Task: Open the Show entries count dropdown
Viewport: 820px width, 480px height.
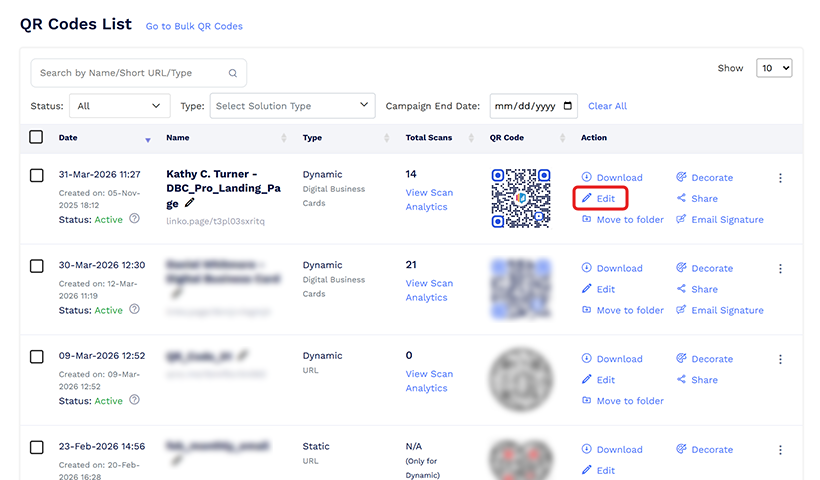Action: [x=774, y=68]
